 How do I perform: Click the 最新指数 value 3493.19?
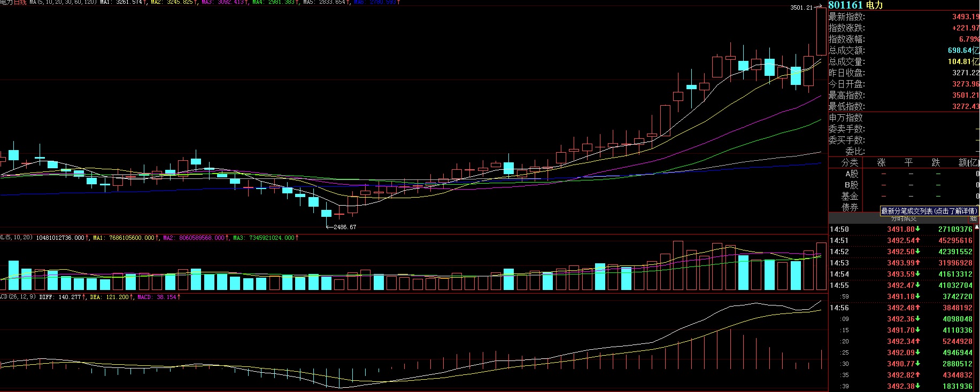[x=965, y=17]
